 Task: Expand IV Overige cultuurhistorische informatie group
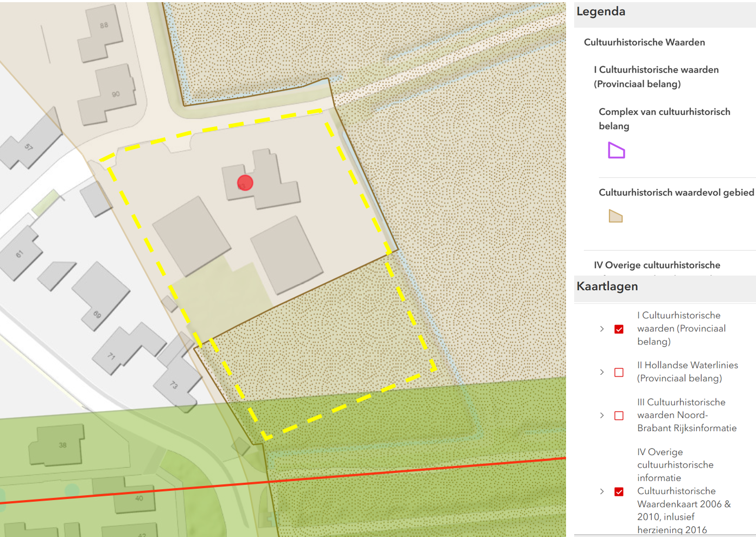point(602,491)
